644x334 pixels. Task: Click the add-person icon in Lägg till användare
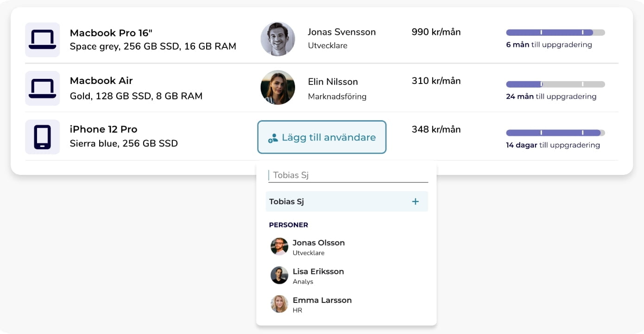[273, 138]
